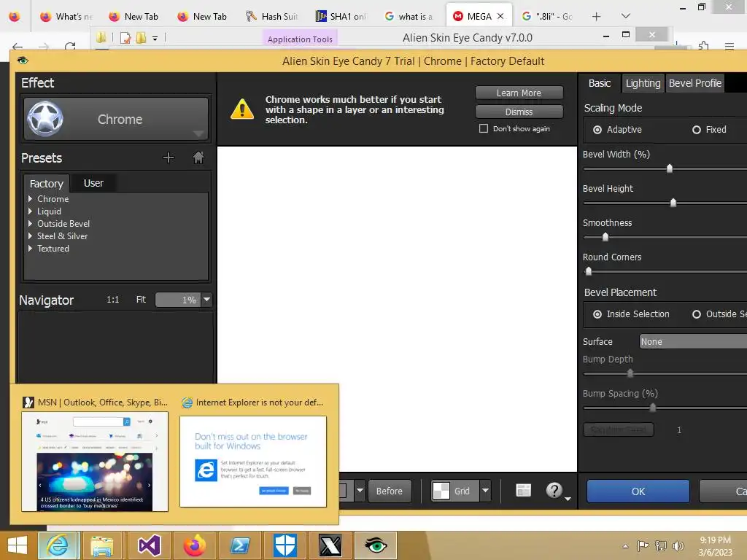Screen dimensions: 747x560
Task: Open Visual Studio from taskbar
Action: point(148,545)
